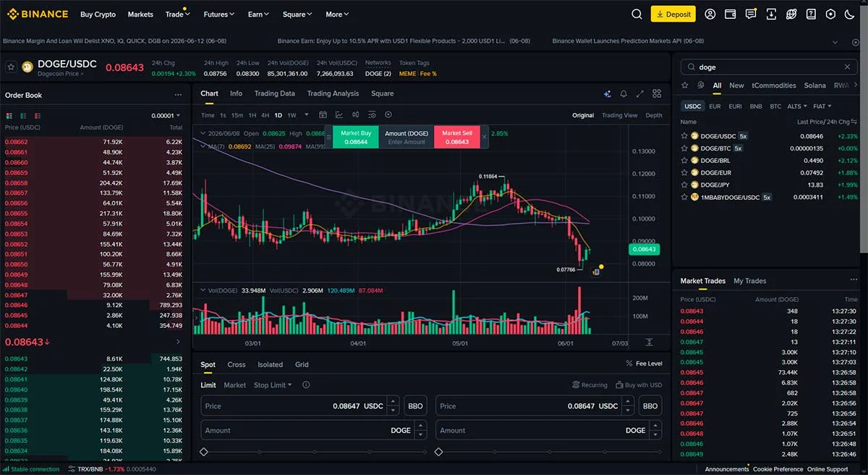This screenshot has width=868, height=475.
Task: Favorite the 1MBABYDOGE/USDC pair star
Action: tap(684, 197)
